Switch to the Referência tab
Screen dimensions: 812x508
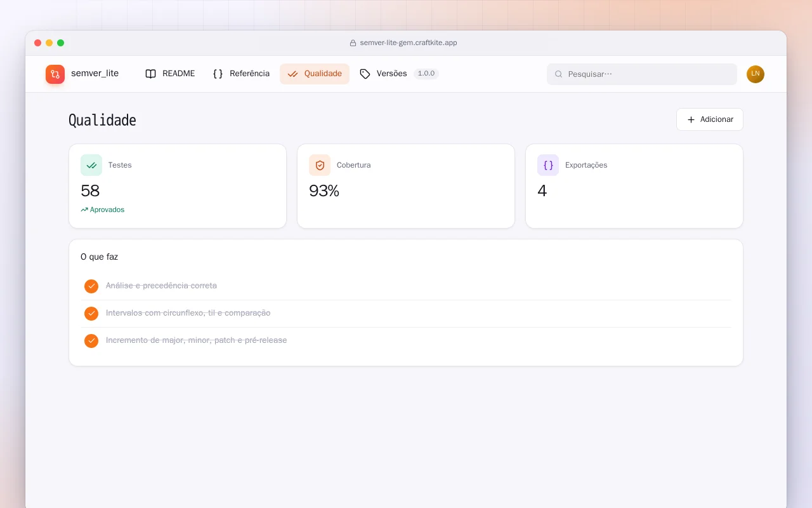241,74
